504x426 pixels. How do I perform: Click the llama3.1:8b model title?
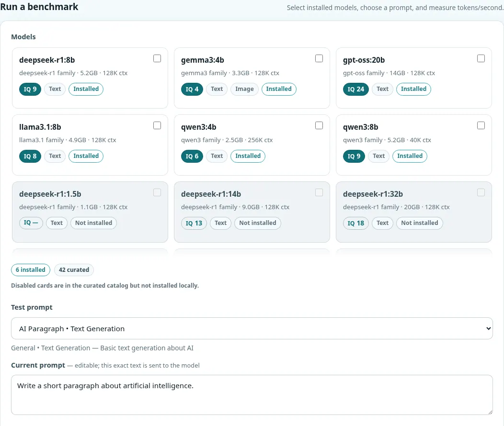click(40, 127)
